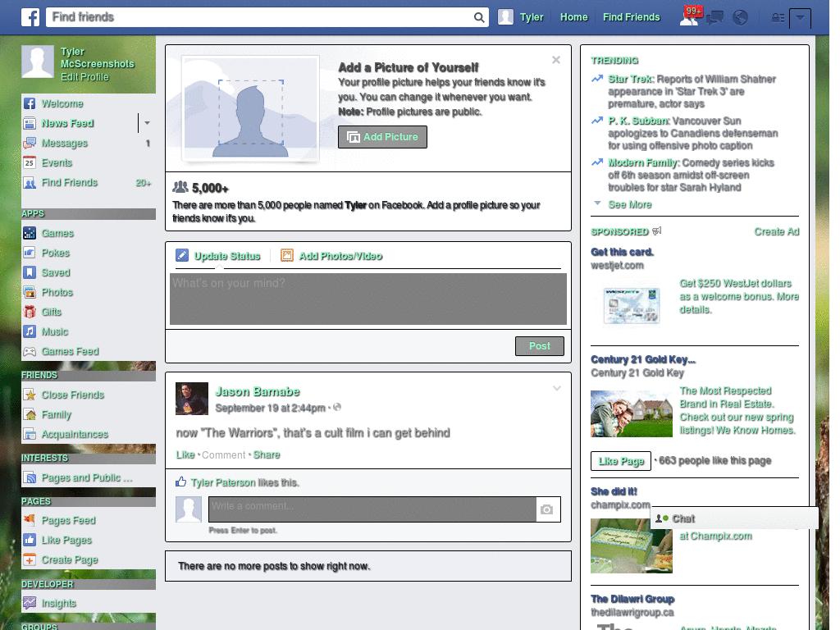Open the notifications globe icon
840x630 pixels.
click(x=741, y=18)
